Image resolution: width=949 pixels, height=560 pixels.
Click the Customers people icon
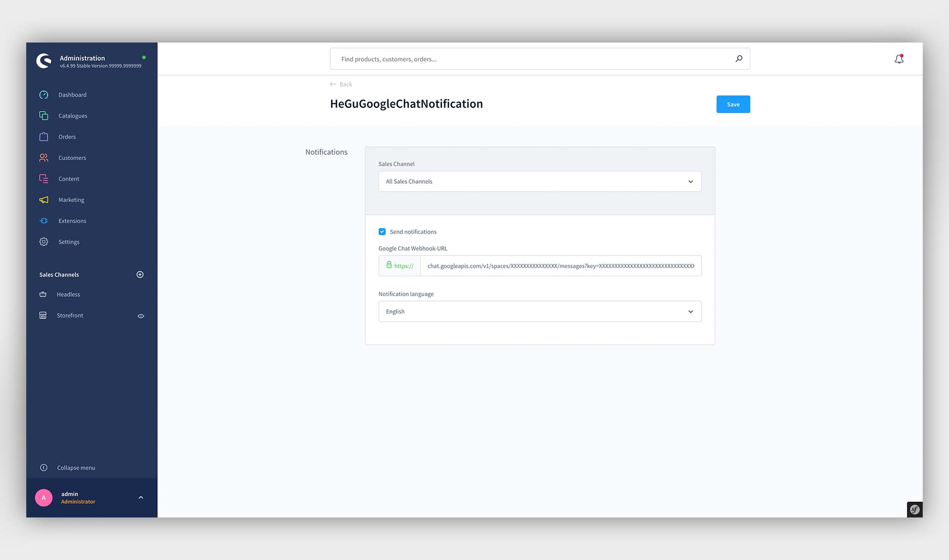click(43, 158)
